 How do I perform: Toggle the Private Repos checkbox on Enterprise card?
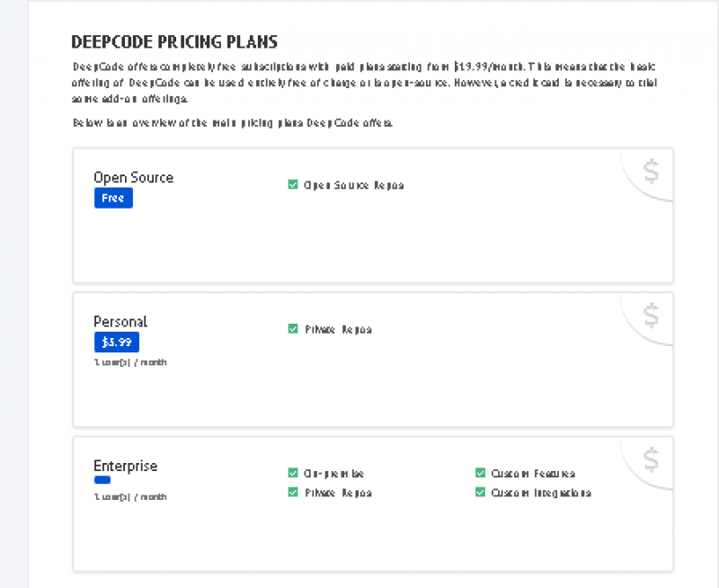coord(293,492)
